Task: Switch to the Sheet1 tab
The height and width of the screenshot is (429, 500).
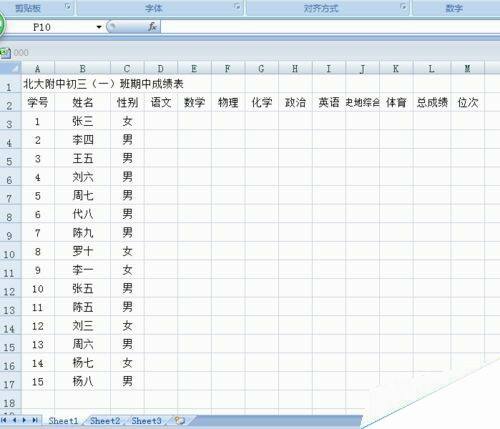Action: [x=63, y=421]
